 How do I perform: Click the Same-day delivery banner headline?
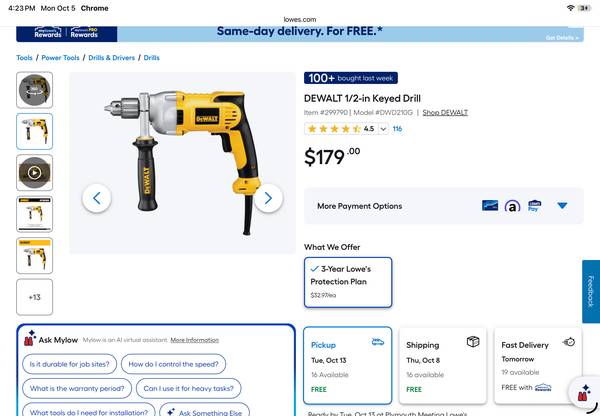pyautogui.click(x=300, y=31)
